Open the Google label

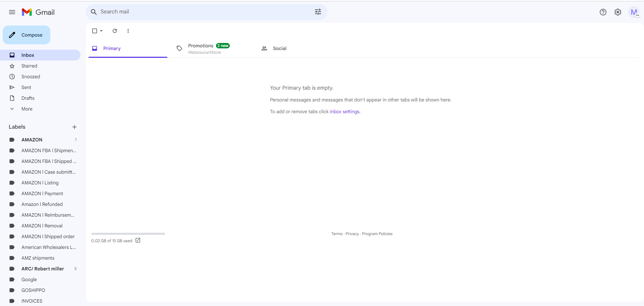[40, 279]
